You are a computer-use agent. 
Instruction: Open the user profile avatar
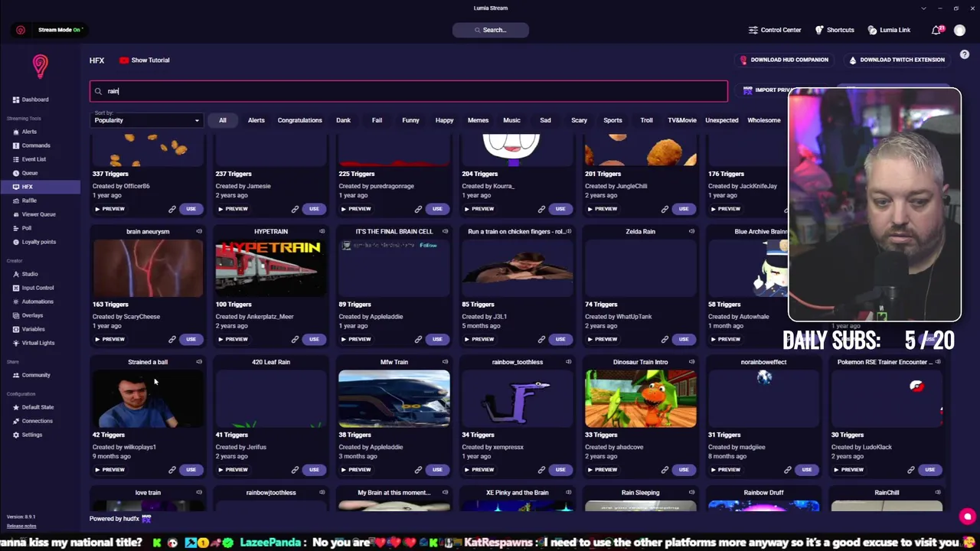click(960, 30)
